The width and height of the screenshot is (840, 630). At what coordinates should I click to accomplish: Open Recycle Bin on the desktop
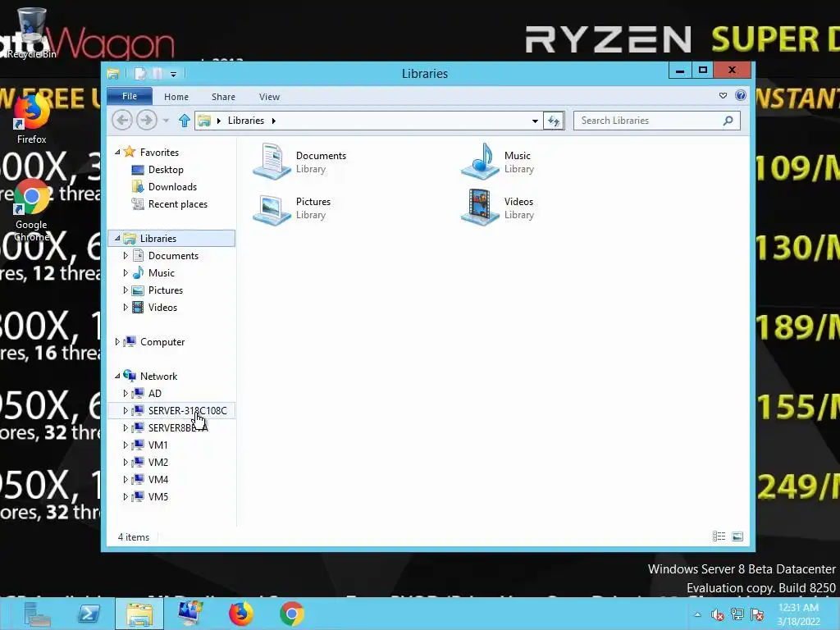click(x=31, y=32)
